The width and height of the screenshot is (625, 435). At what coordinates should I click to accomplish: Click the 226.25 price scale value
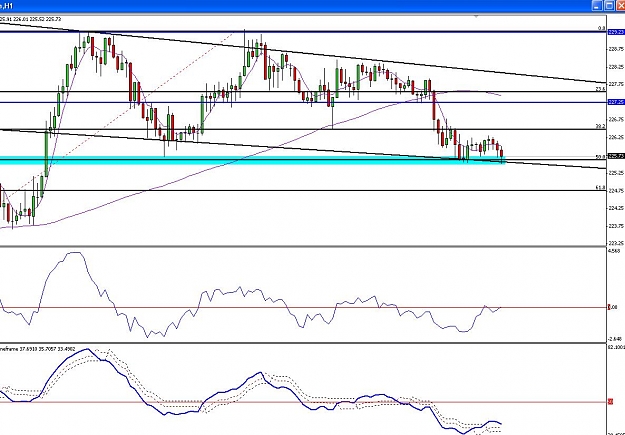[x=616, y=138]
